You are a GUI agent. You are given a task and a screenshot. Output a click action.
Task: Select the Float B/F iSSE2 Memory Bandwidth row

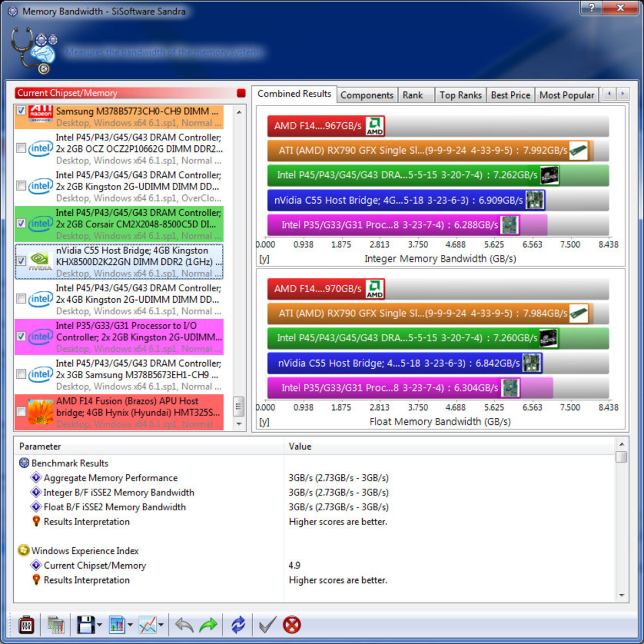click(315, 507)
